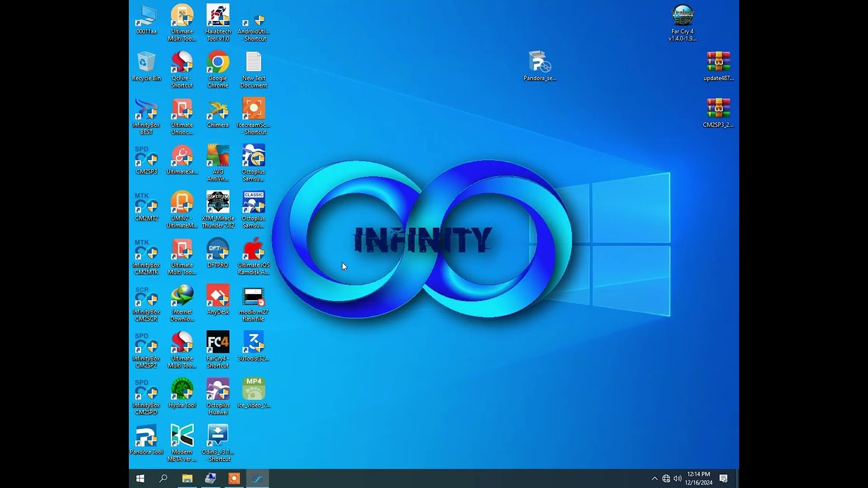
Task: Open the Far Cry 4 v1.4.0 trainer icon
Action: click(682, 22)
